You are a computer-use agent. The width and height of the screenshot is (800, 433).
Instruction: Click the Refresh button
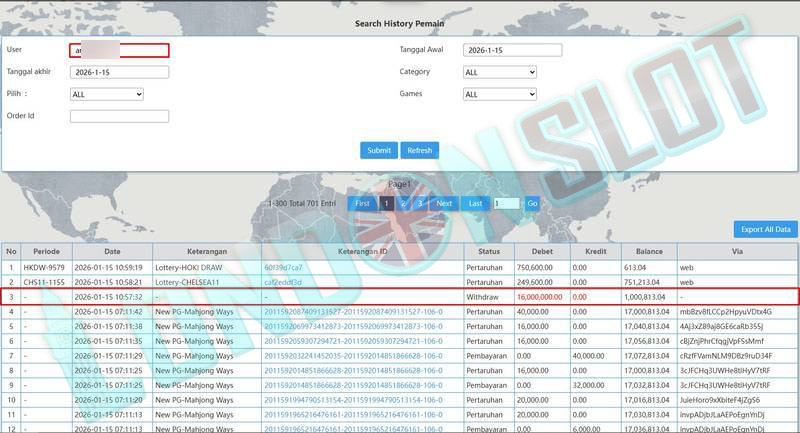click(x=419, y=150)
